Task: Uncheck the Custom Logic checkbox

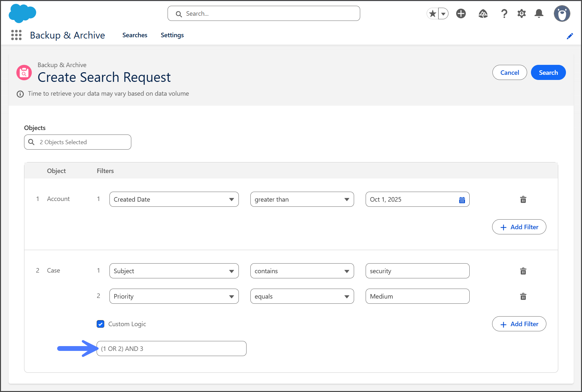Action: pyautogui.click(x=100, y=324)
